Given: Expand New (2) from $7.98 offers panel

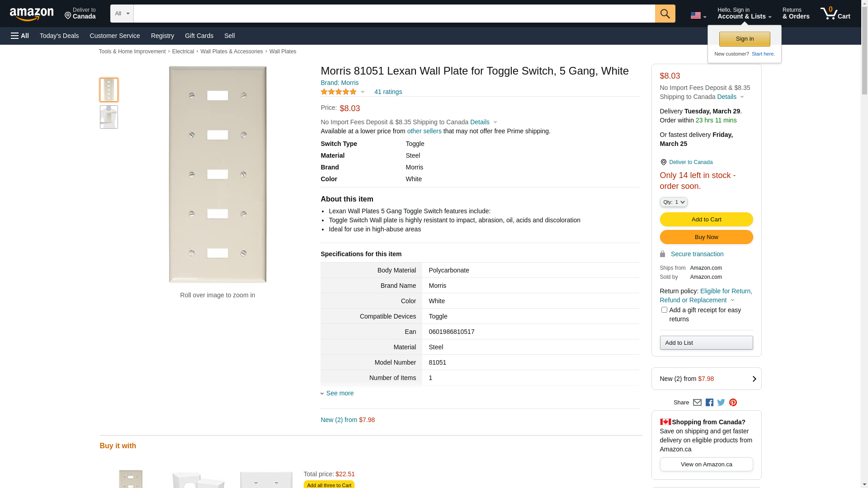Looking at the screenshot, I should (x=706, y=379).
